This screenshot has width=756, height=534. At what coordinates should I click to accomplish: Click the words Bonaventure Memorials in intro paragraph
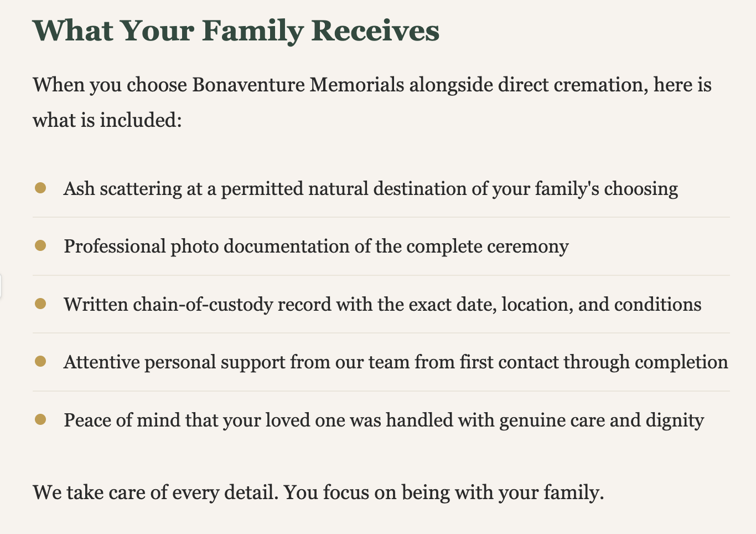click(x=298, y=85)
